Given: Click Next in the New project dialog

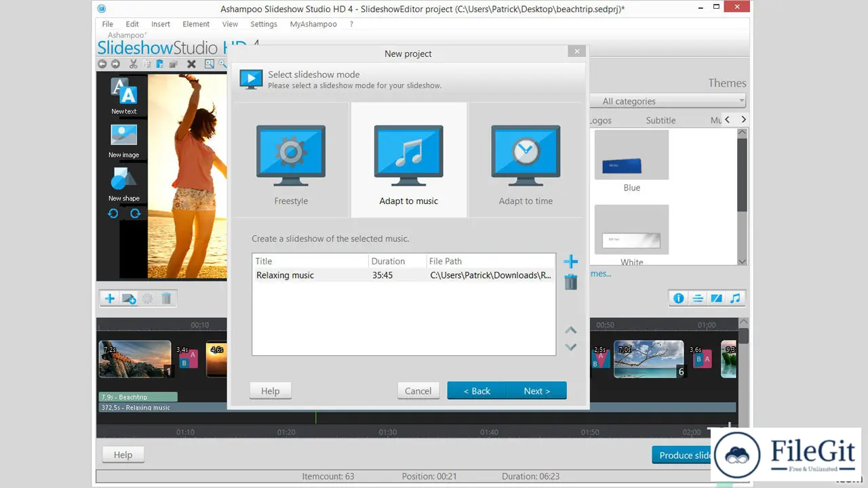Looking at the screenshot, I should (x=536, y=390).
